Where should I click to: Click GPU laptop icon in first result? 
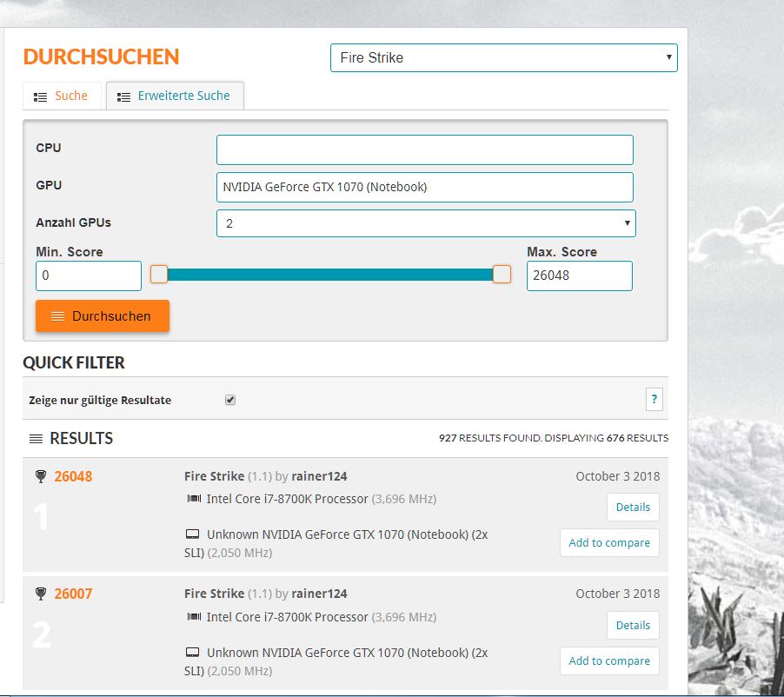coord(192,534)
